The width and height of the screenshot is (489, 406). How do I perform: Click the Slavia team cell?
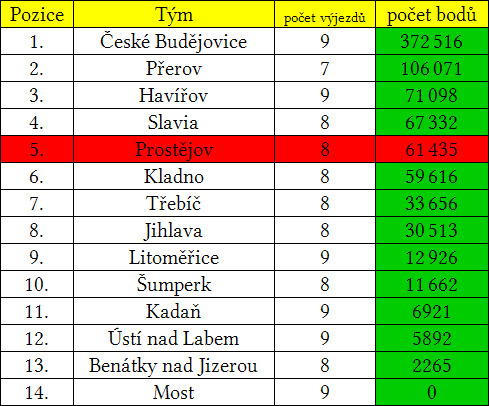click(x=174, y=122)
